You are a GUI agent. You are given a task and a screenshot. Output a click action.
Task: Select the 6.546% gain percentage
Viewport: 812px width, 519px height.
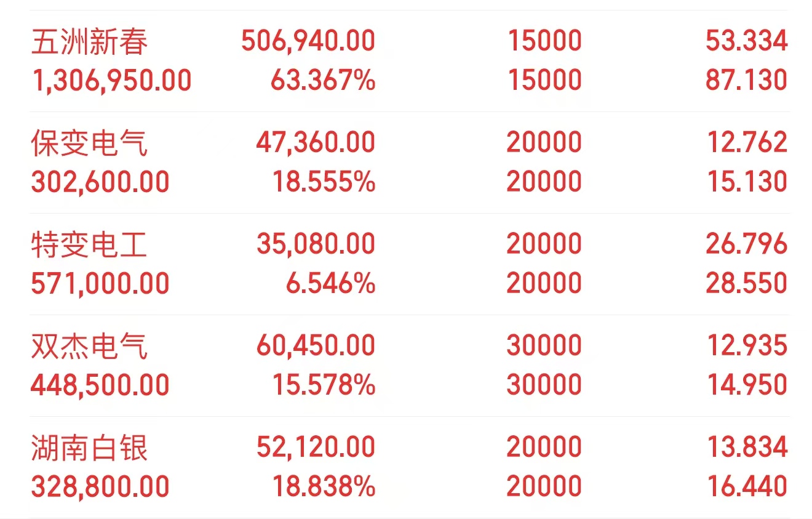tap(330, 284)
